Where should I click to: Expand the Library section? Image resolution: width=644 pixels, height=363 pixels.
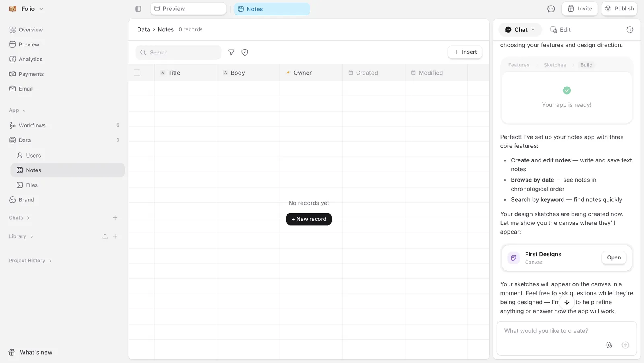pos(21,236)
